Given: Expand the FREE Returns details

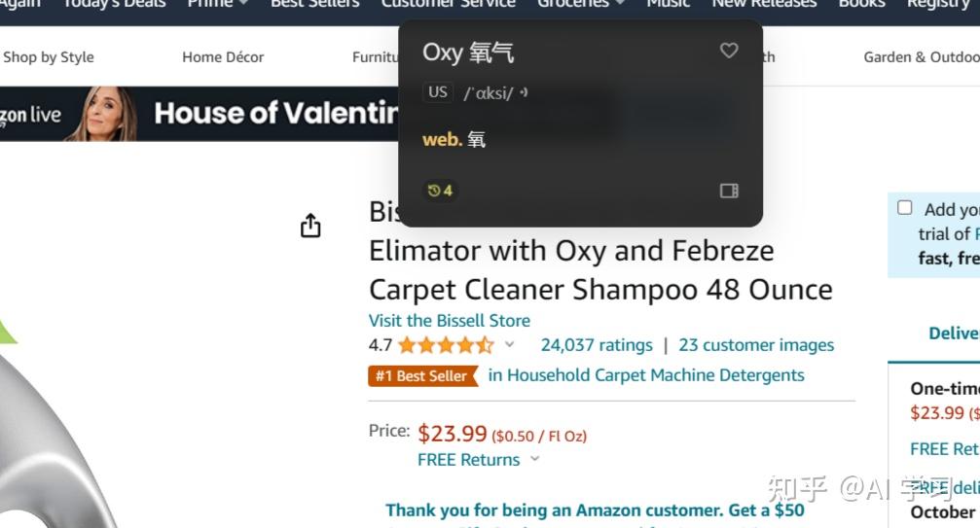Looking at the screenshot, I should tap(534, 460).
